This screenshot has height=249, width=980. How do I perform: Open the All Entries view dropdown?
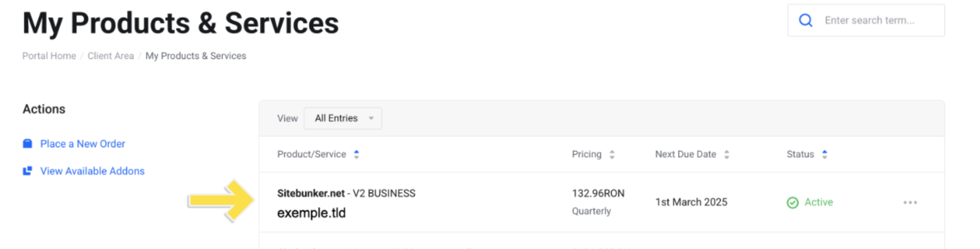(343, 118)
